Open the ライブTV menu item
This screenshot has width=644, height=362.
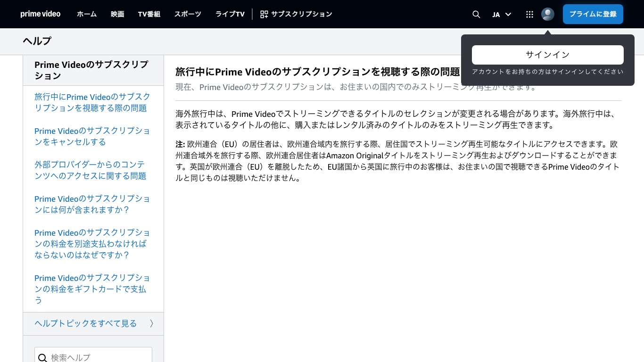[230, 14]
